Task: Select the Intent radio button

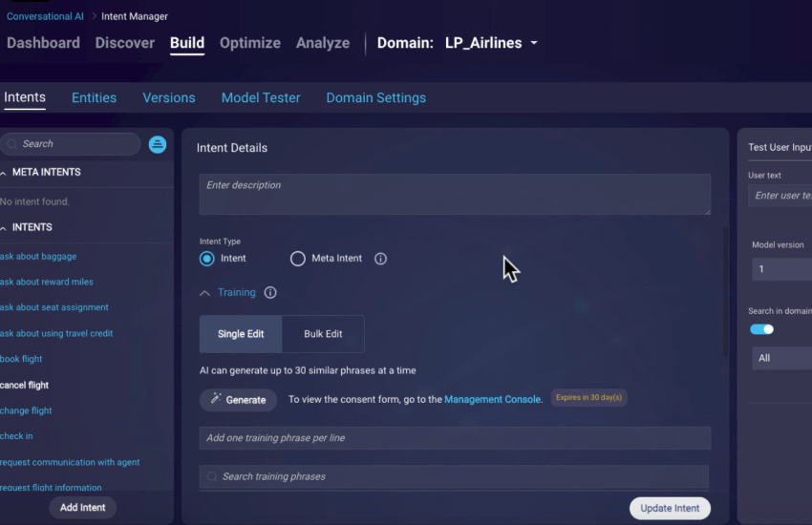Action: (x=207, y=259)
